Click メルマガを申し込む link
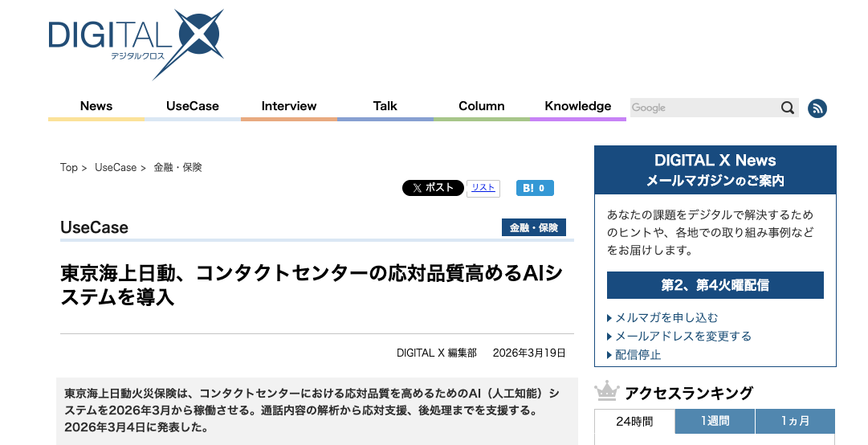Viewport: 868px width, 445px height. 666,317
